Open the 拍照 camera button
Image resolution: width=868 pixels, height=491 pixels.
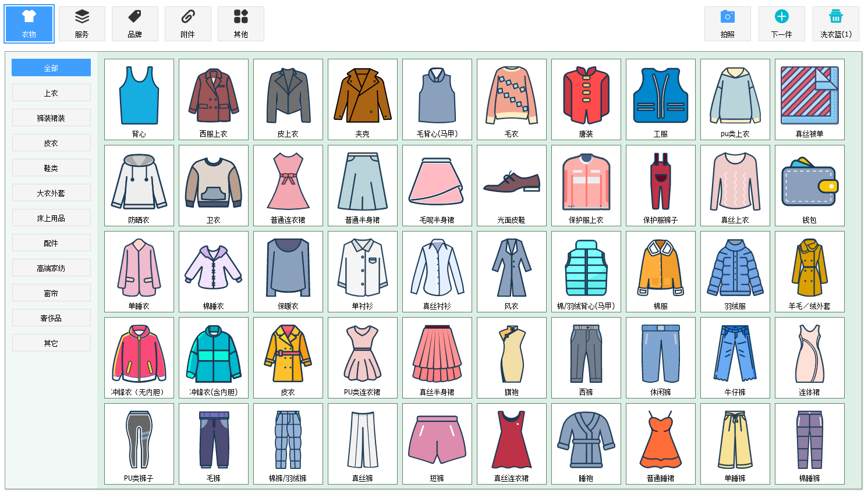pyautogui.click(x=727, y=24)
